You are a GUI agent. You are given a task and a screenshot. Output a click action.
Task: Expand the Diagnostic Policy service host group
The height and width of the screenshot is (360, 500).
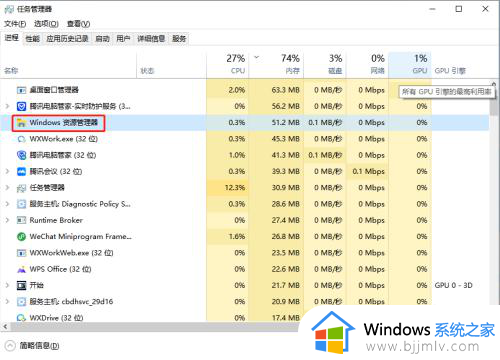point(7,204)
